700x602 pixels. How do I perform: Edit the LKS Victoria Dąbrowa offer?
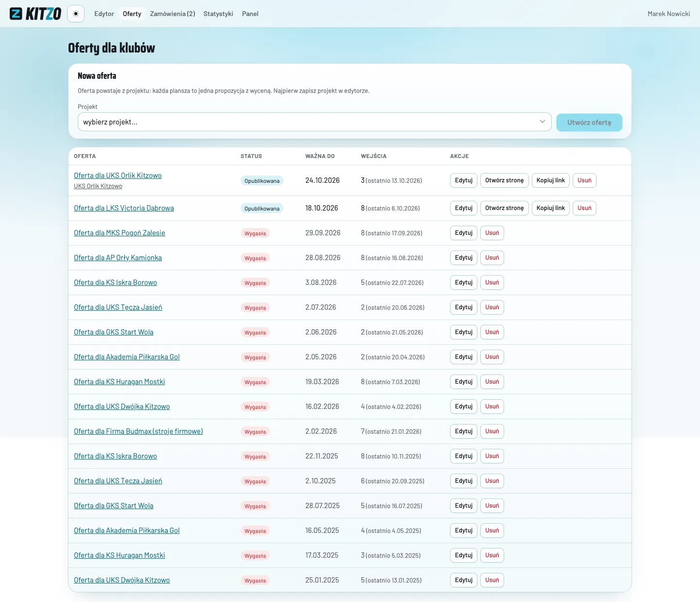tap(464, 208)
